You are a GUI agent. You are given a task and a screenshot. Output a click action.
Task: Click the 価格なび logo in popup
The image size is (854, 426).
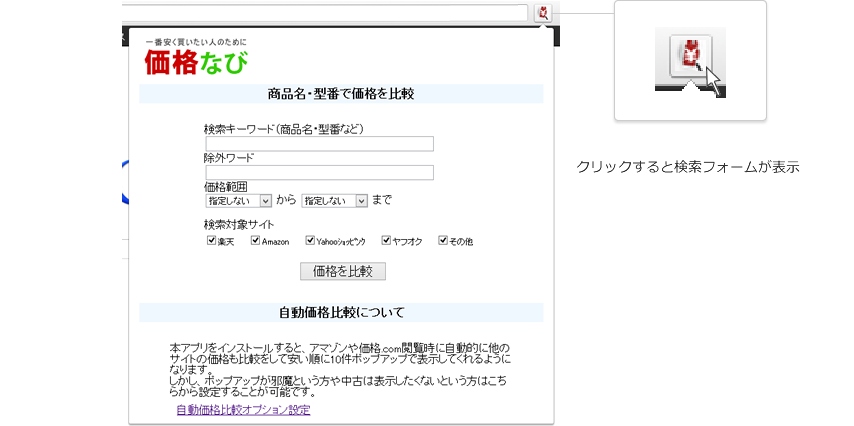[196, 63]
